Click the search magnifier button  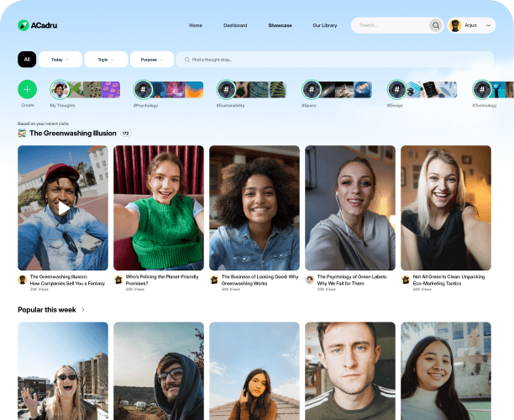435,25
